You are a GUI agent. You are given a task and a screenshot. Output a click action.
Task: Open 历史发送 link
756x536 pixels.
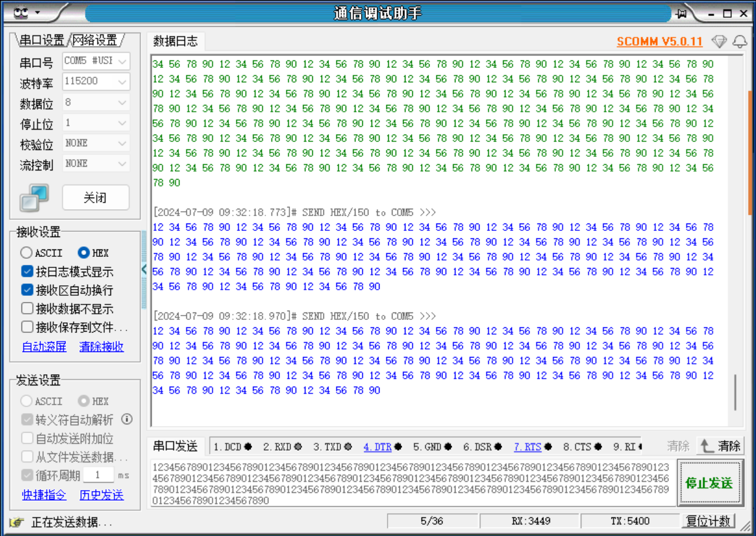pyautogui.click(x=101, y=496)
